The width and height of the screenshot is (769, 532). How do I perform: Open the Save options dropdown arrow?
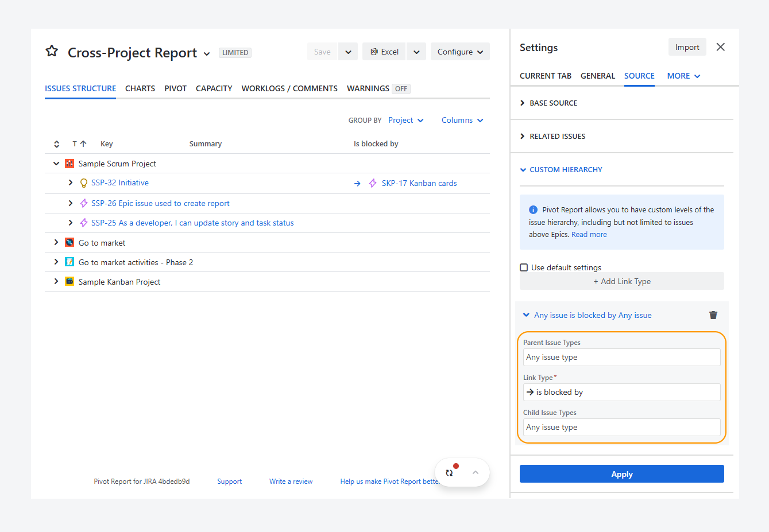tap(348, 52)
